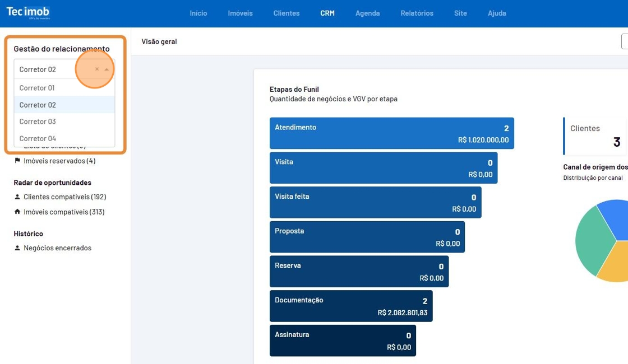Clear the Corretor 02 selection with the x icon
Screen dimensions: 628x364
point(97,69)
